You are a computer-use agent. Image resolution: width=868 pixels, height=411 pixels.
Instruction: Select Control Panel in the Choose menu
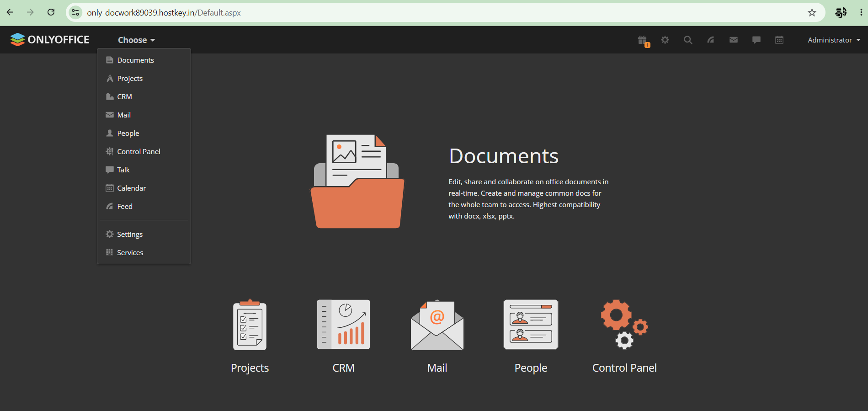coord(144,151)
